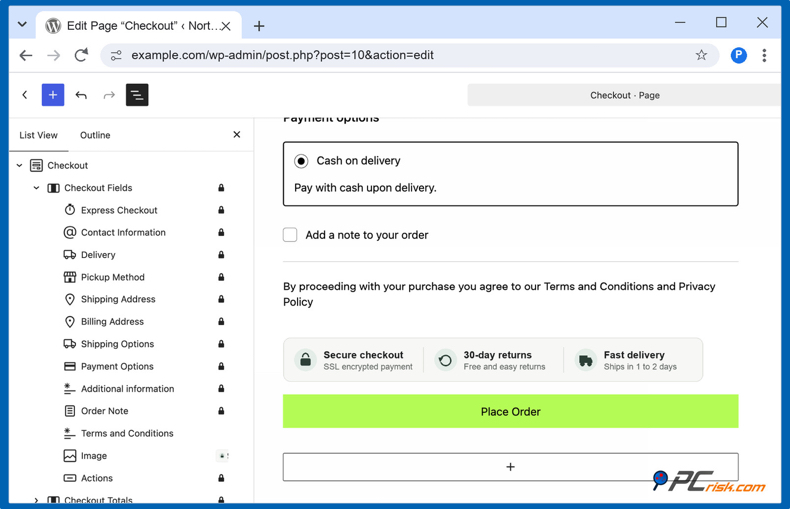
Task: Expand the Checkout Totals group
Action: point(36,500)
